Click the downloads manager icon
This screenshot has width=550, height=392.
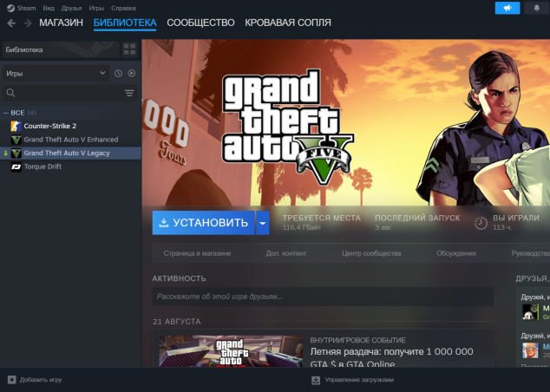click(x=316, y=380)
